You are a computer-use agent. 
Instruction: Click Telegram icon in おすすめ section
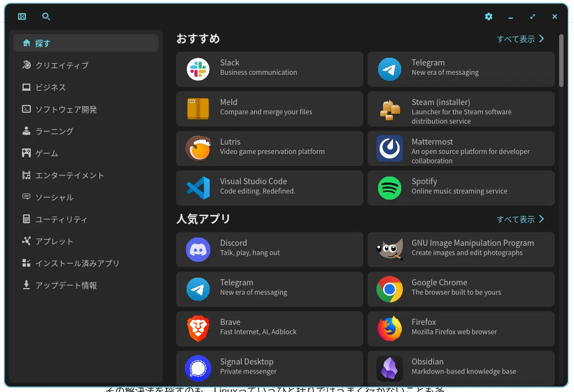[x=390, y=69]
